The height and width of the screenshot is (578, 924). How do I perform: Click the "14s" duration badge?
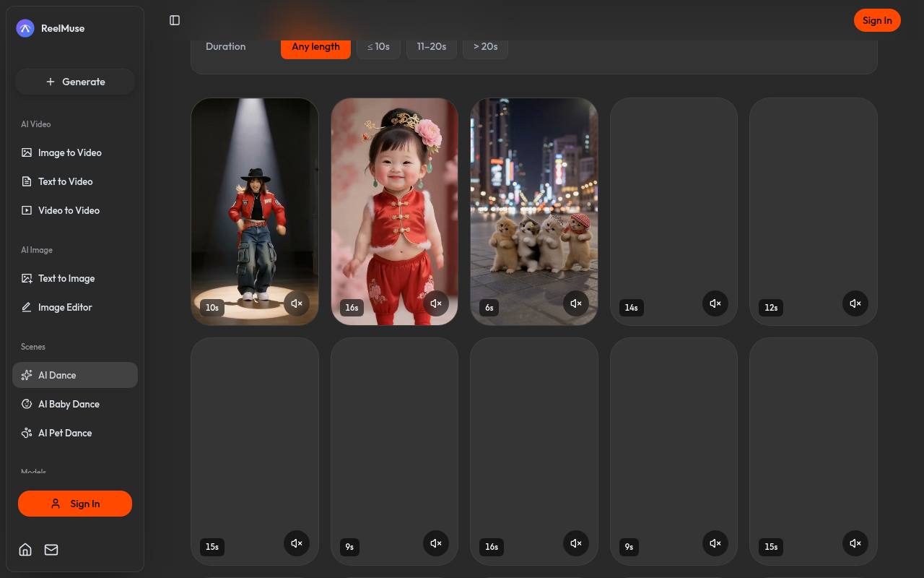pyautogui.click(x=631, y=308)
